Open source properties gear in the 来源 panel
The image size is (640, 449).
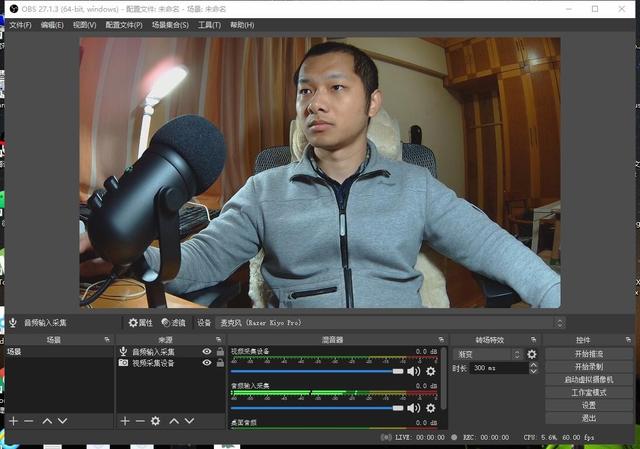155,421
